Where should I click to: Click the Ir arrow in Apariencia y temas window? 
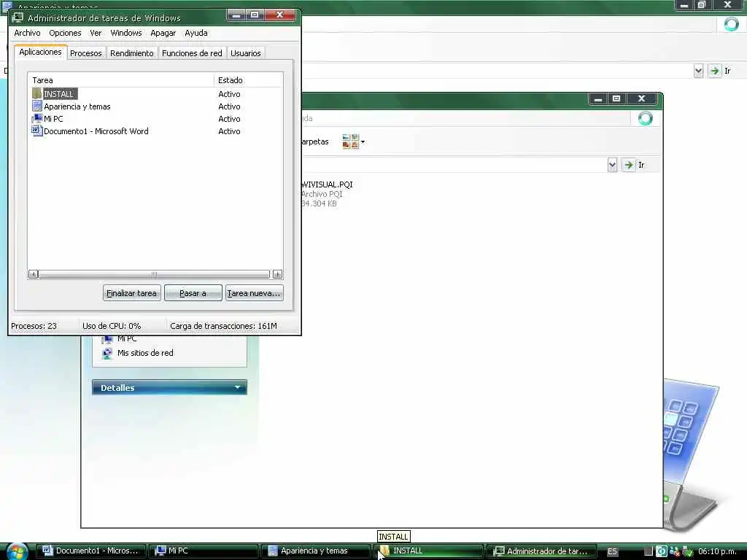(714, 71)
